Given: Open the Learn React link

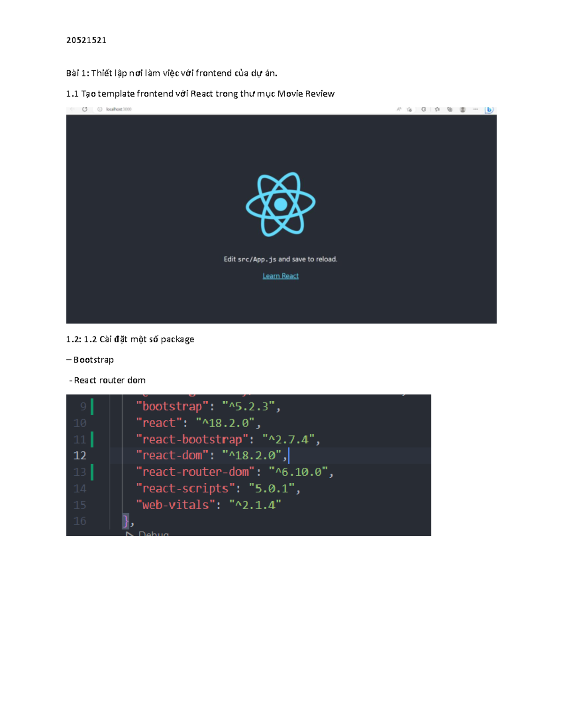Looking at the screenshot, I should 281,276.
